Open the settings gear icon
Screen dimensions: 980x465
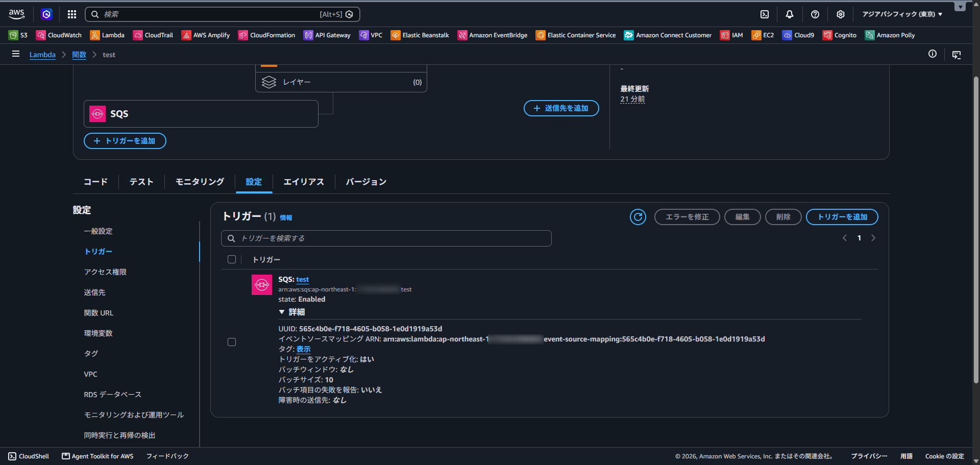click(x=841, y=14)
